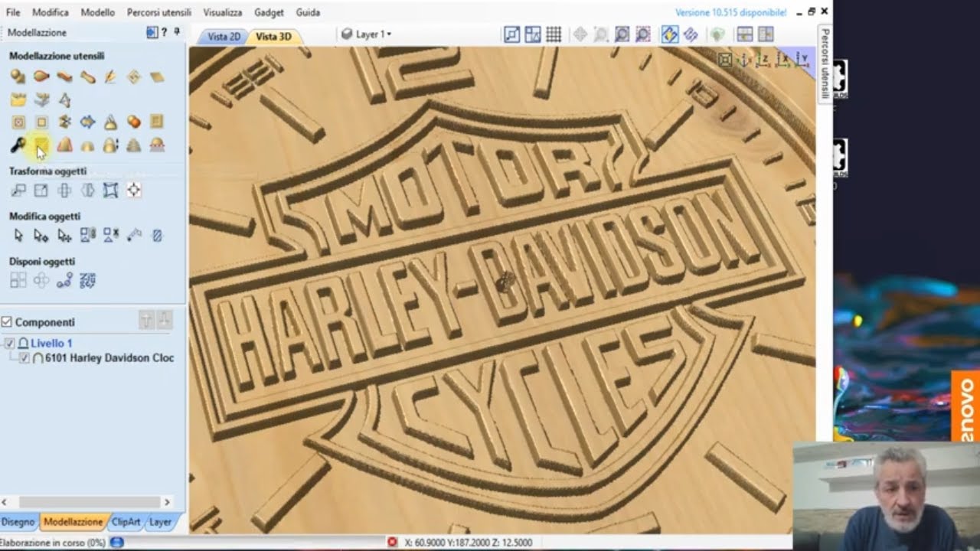Open the Set Size transform tool
Screen dimensions: 980x551
click(41, 191)
